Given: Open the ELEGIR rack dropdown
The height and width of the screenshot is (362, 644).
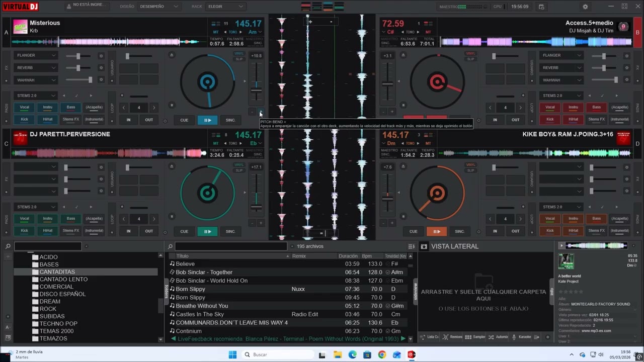Looking at the screenshot, I should pyautogui.click(x=225, y=7).
